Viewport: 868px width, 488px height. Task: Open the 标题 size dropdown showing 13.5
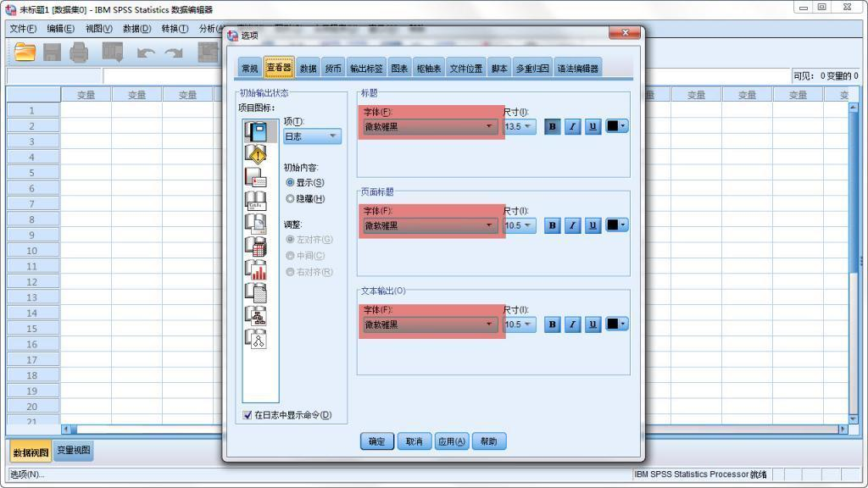520,127
